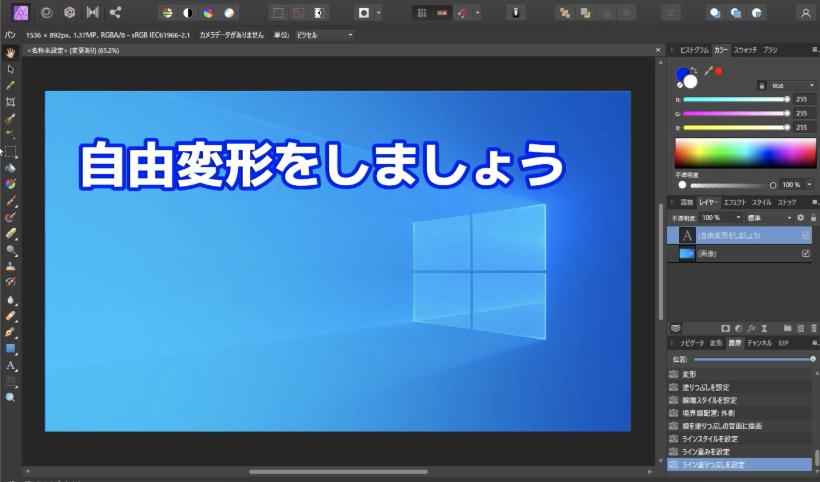Click the Invert Selection icon
Viewport: 820px width, 482px height.
pos(319,13)
